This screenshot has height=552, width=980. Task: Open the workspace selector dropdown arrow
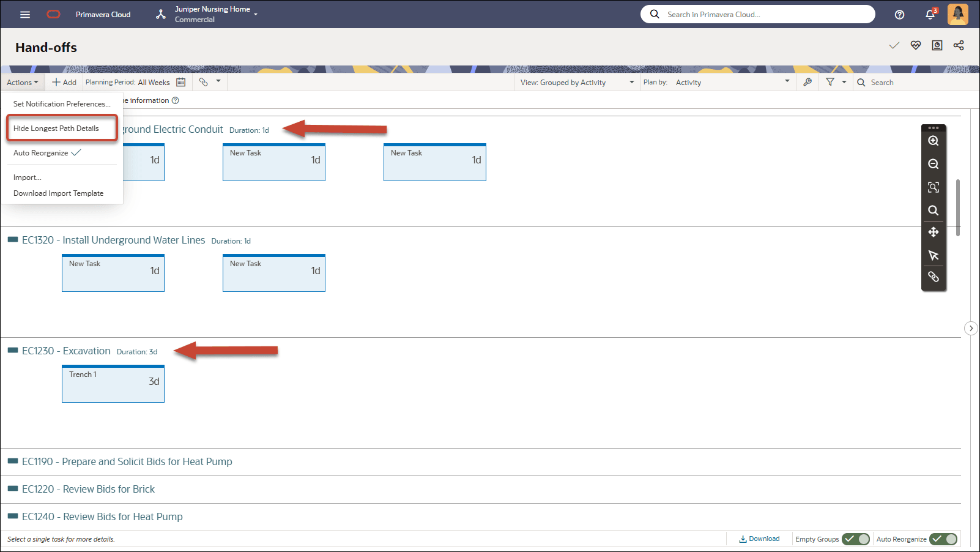tap(256, 13)
